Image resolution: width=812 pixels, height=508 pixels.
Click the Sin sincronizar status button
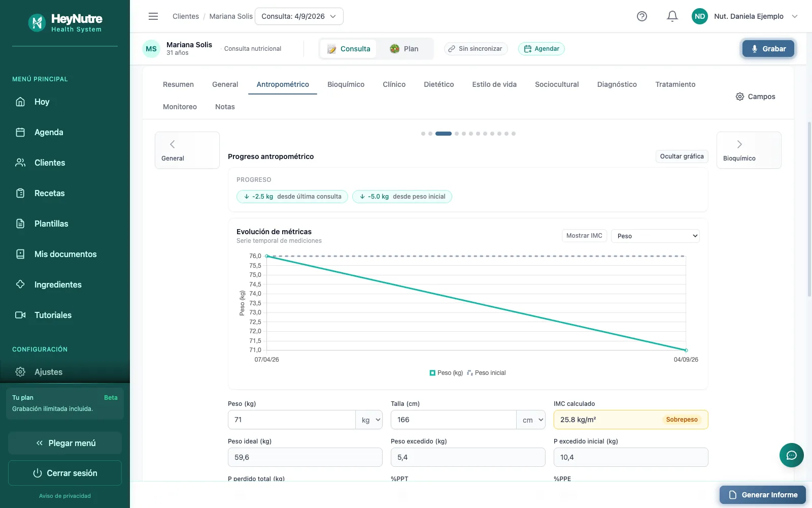[x=476, y=49]
